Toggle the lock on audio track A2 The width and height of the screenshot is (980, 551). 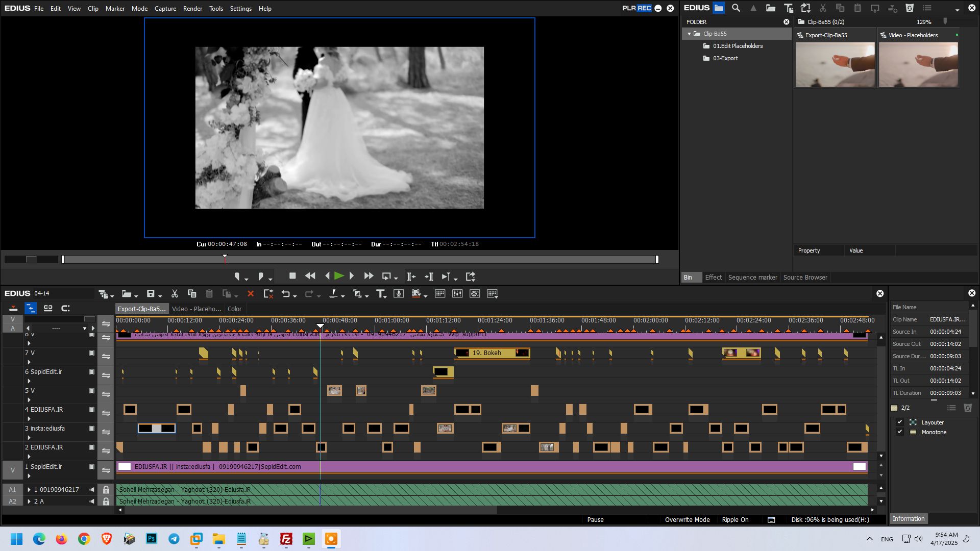(106, 502)
